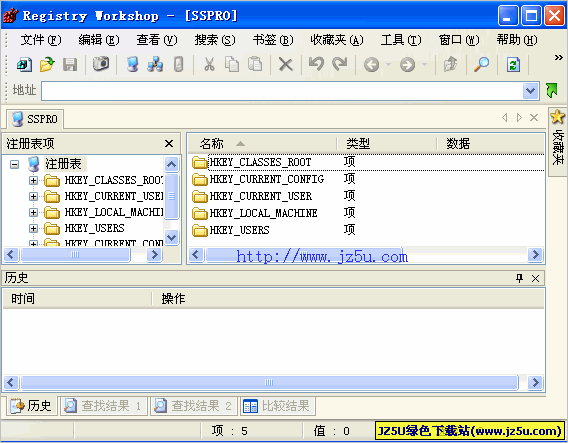Click the green go arrow beside address bar
The width and height of the screenshot is (568, 443).
tap(552, 91)
